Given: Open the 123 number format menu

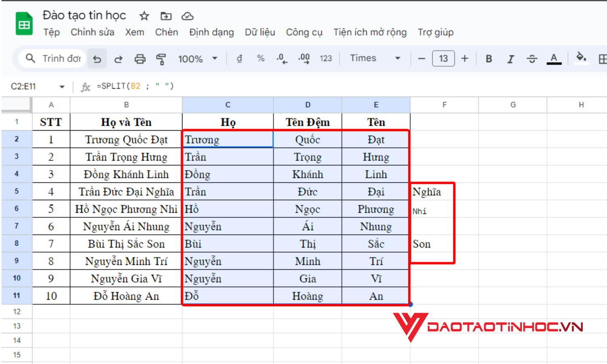Looking at the screenshot, I should (x=326, y=59).
